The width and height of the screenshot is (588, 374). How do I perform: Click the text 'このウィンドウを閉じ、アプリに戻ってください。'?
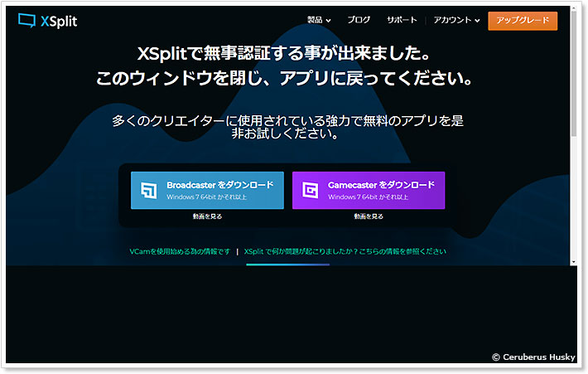[284, 78]
